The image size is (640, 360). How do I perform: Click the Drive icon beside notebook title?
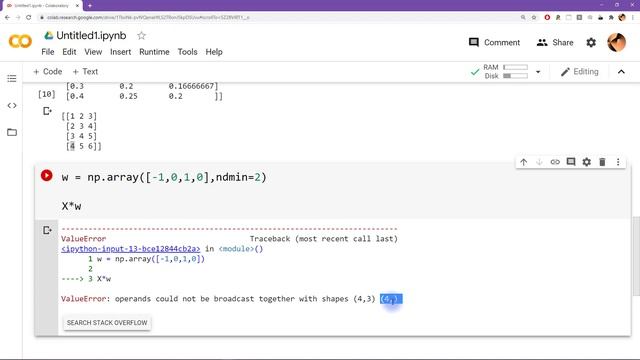pos(49,36)
